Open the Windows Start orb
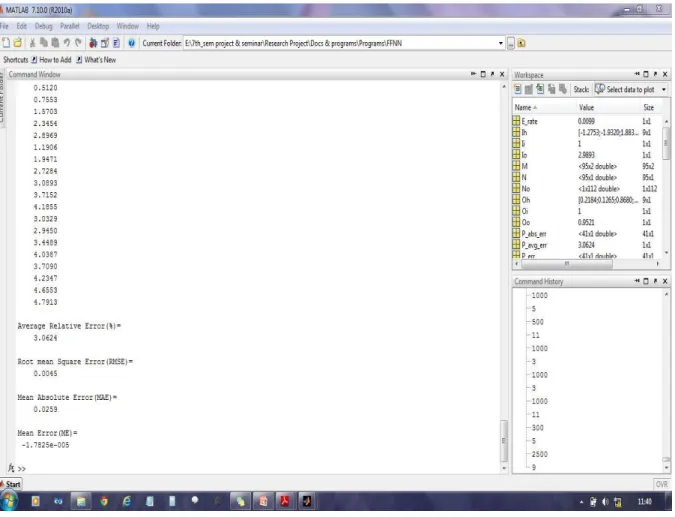Viewport: 675px width, 517px height. click(x=9, y=501)
